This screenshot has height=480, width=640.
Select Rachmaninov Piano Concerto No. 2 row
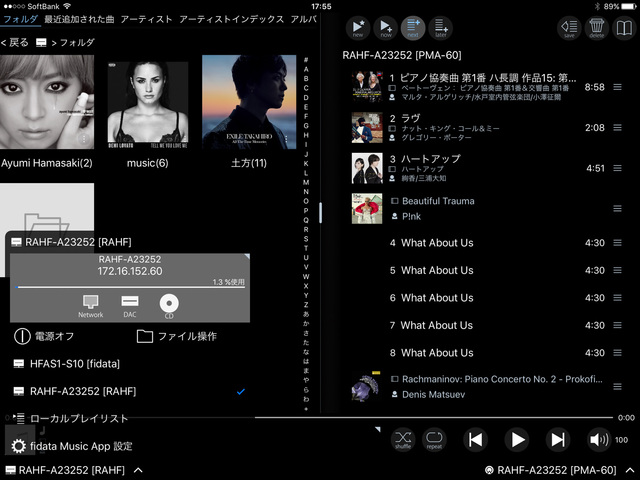point(487,386)
